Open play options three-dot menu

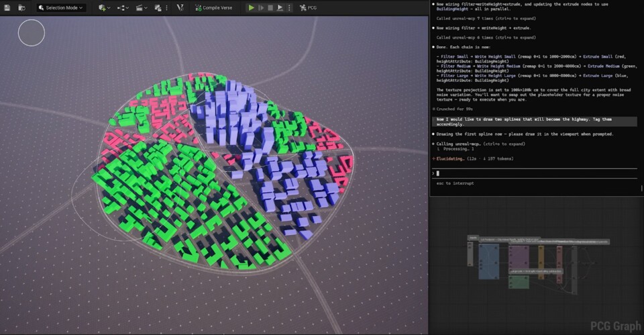(289, 7)
